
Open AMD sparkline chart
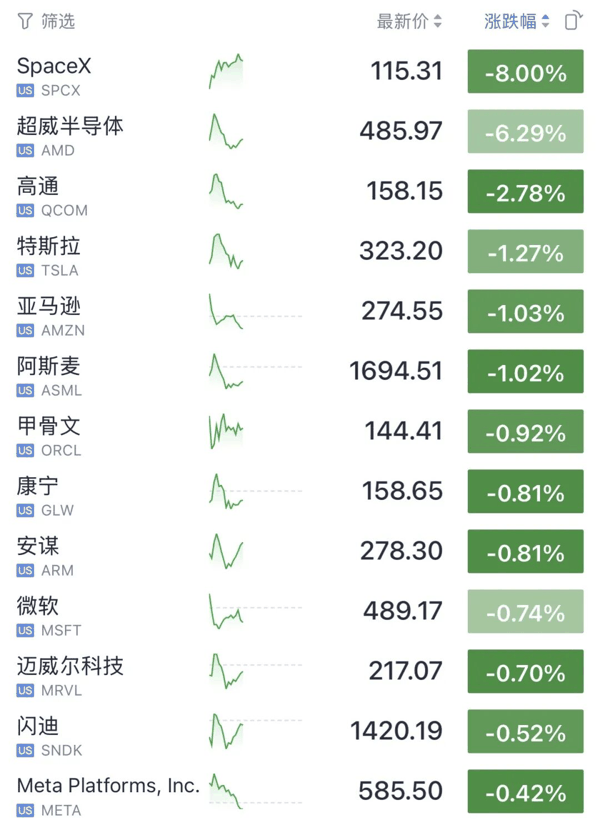(226, 131)
